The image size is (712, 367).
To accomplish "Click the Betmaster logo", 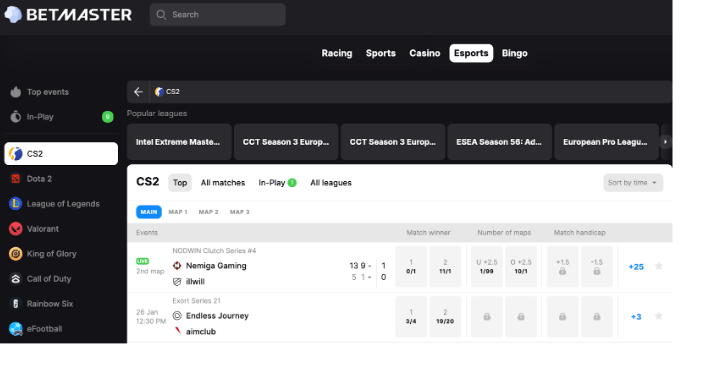I will (x=68, y=15).
